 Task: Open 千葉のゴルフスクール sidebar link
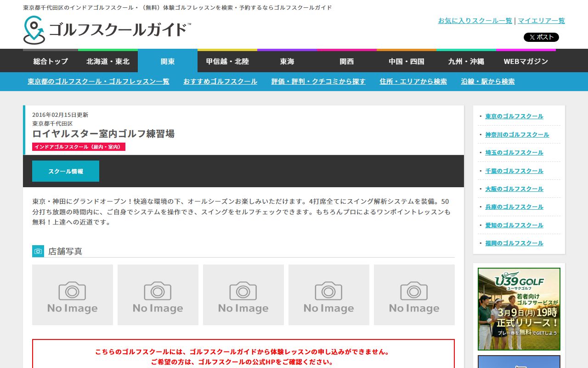click(x=514, y=171)
